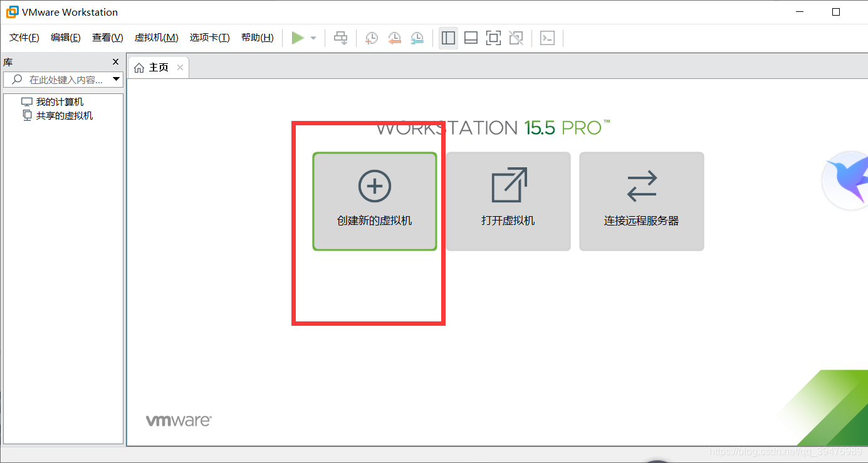Click the revert to snapshot icon
The width and height of the screenshot is (868, 463).
coord(394,38)
